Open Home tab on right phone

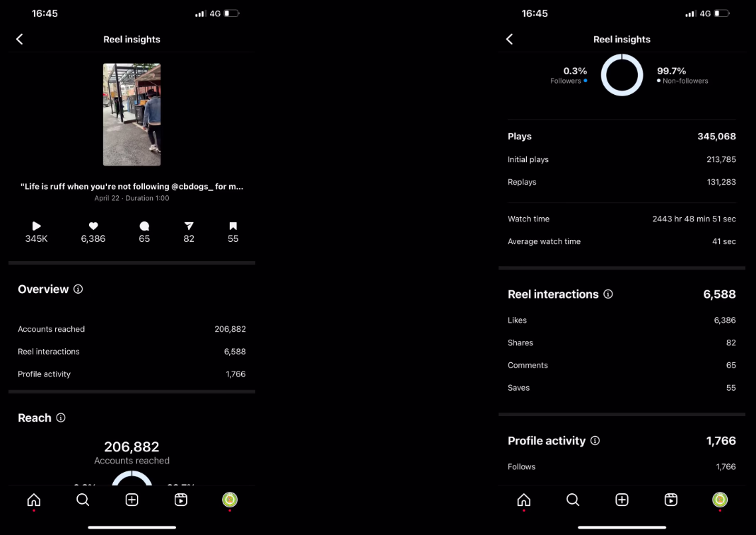pyautogui.click(x=523, y=500)
